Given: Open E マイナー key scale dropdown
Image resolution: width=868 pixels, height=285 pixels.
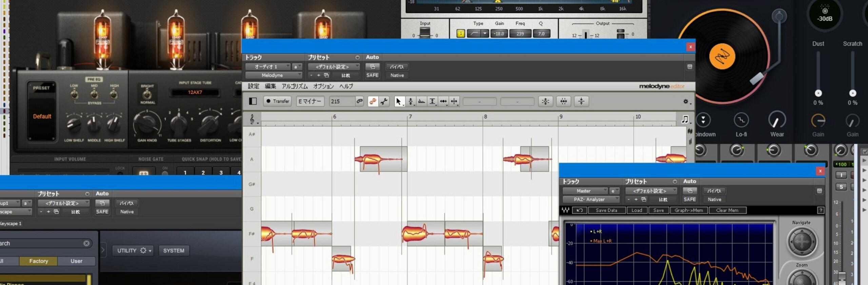Looking at the screenshot, I should [x=310, y=101].
